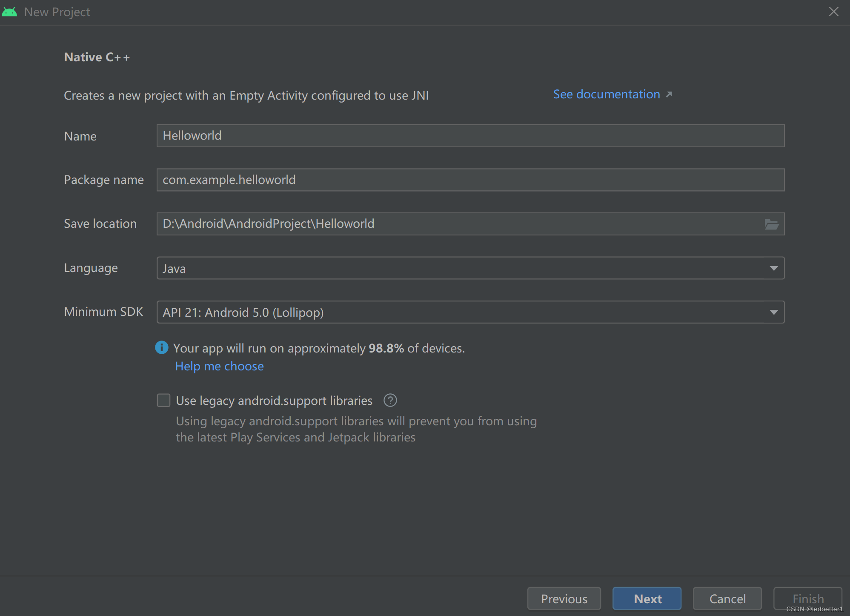Expand the Minimum SDK dropdown
This screenshot has height=616, width=850.
point(470,312)
